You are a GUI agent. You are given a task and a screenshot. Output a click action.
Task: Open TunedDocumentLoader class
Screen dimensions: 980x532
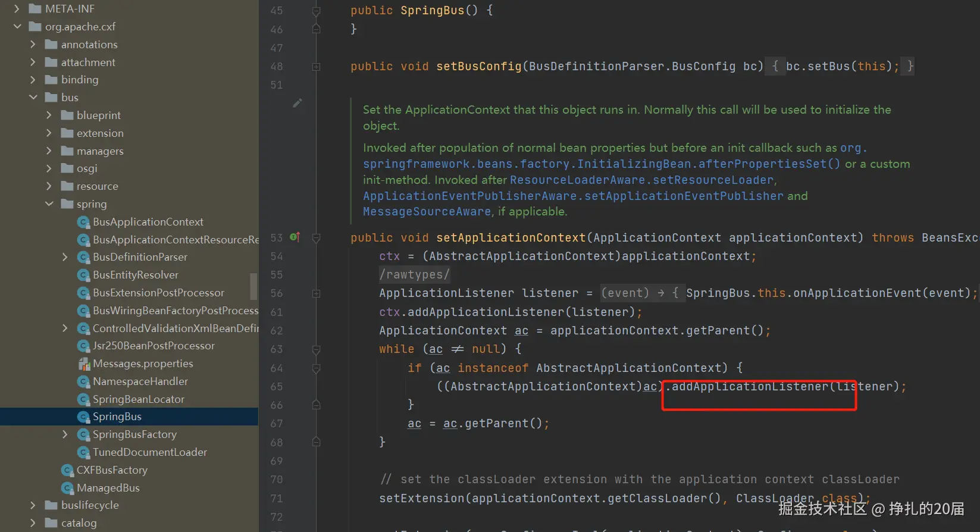point(150,452)
